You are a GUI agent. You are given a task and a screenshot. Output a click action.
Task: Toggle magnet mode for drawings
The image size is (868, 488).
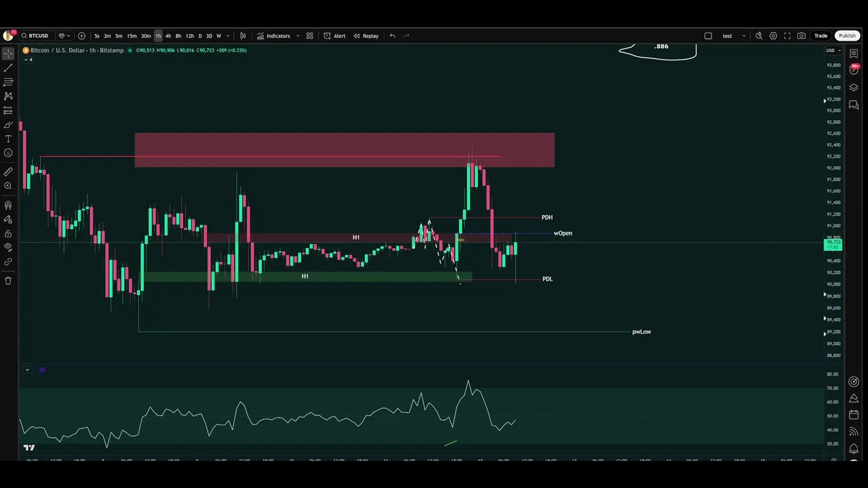8,205
